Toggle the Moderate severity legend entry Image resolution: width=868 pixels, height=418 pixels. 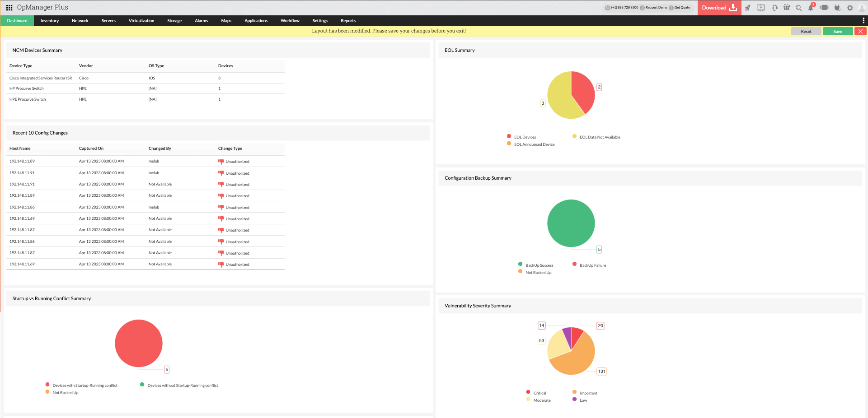click(542, 400)
